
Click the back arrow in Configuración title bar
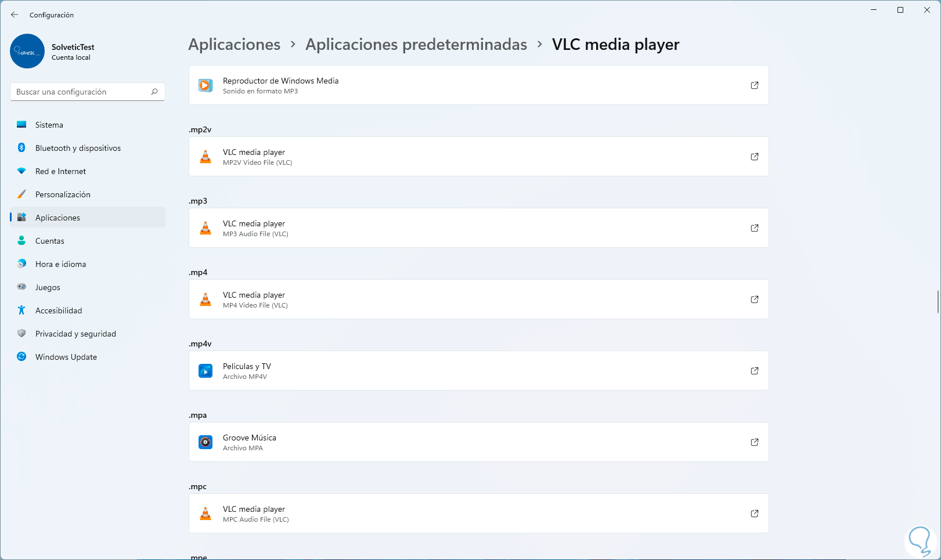click(x=15, y=15)
